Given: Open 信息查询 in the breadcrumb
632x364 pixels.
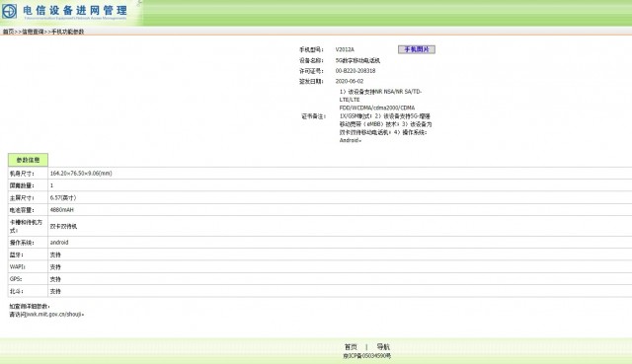Looking at the screenshot, I should (33, 32).
